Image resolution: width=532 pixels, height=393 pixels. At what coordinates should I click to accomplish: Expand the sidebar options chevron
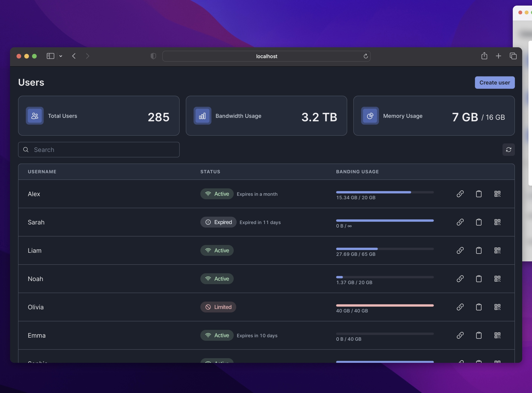(x=61, y=56)
